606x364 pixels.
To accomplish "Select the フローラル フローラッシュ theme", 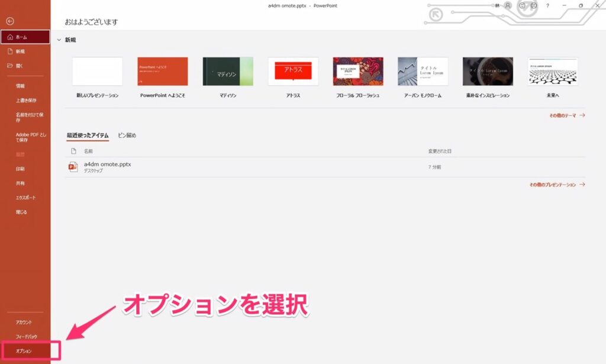I will click(358, 72).
